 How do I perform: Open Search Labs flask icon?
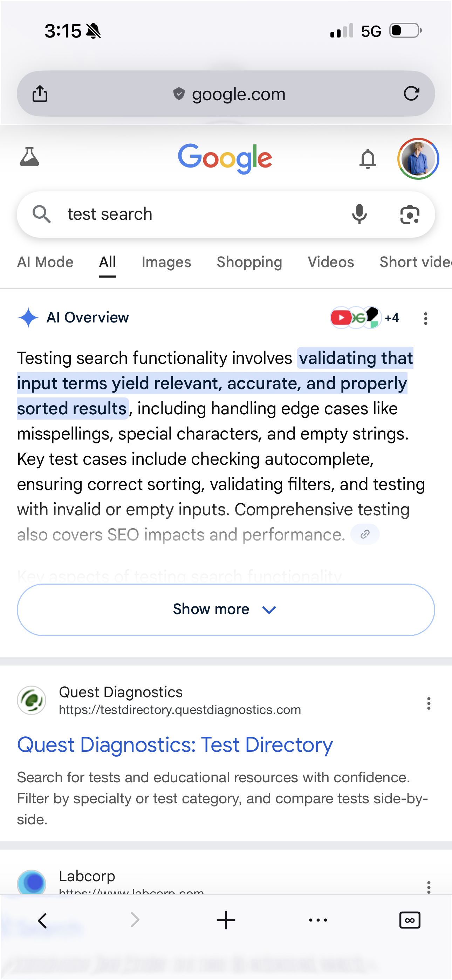(x=29, y=157)
